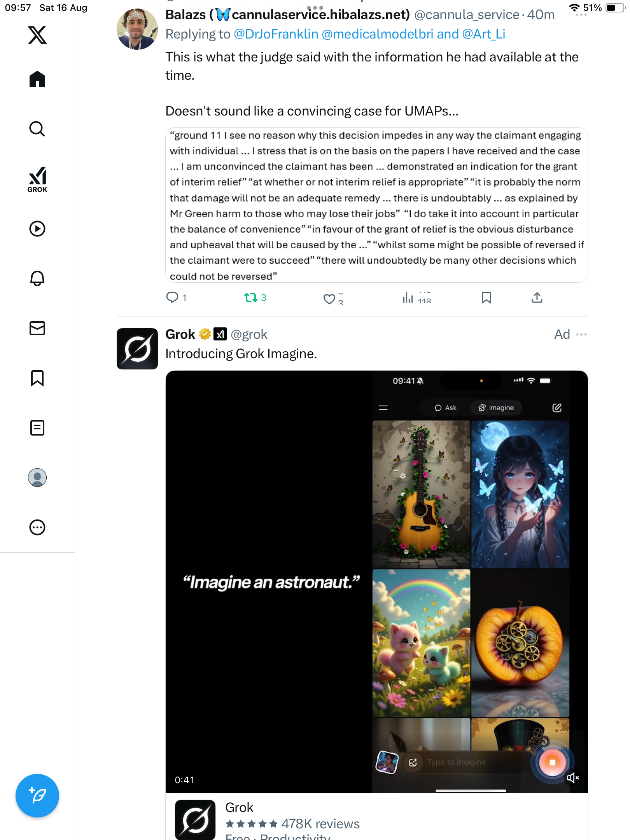The width and height of the screenshot is (630, 840).
Task: Open the quoted judge statement image
Action: [x=376, y=205]
